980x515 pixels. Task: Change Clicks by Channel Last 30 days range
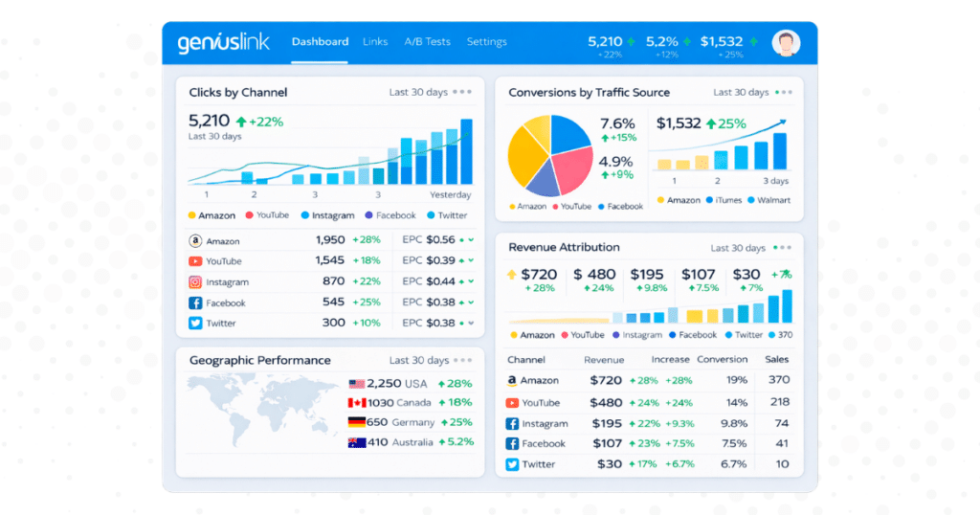[x=418, y=92]
